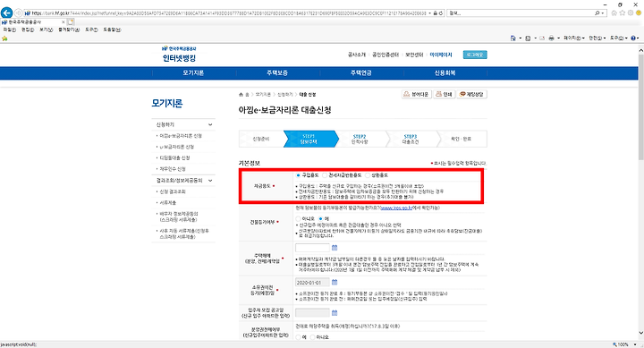Click the 인쇄 button
The width and height of the screenshot is (644, 348).
[x=445, y=94]
